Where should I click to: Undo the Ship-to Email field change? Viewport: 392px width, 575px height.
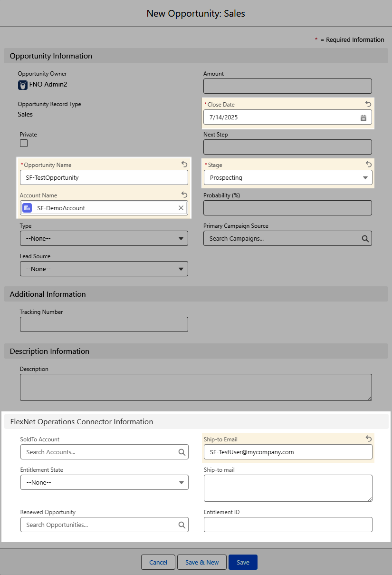tap(368, 439)
